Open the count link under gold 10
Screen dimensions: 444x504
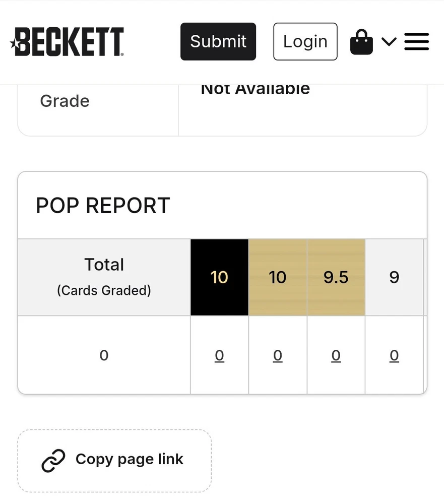(x=278, y=356)
